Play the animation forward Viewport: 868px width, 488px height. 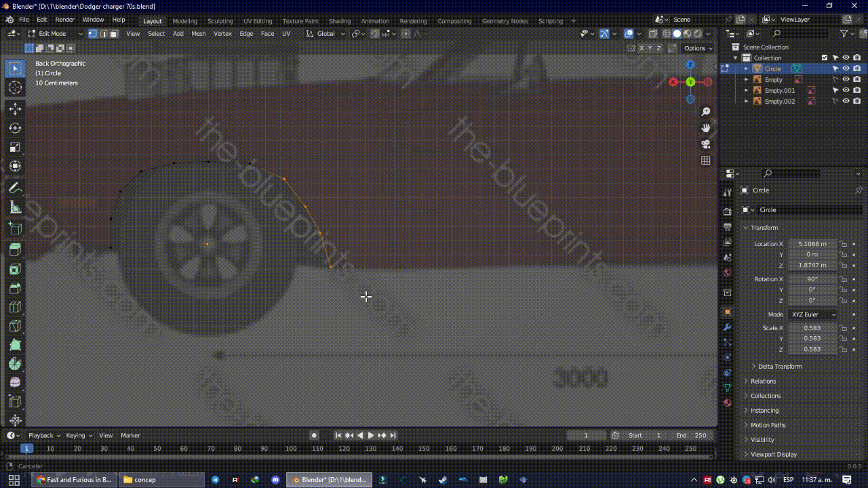pyautogui.click(x=371, y=435)
